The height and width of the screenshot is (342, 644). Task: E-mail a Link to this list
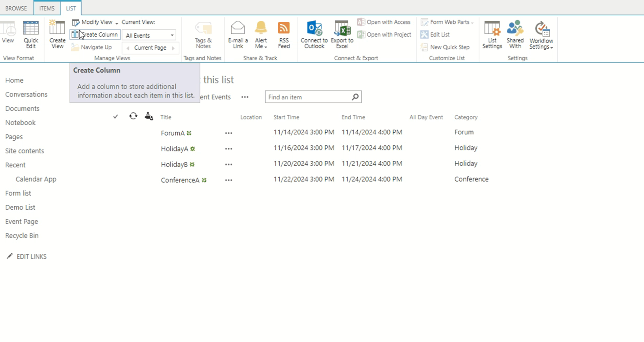tap(238, 35)
